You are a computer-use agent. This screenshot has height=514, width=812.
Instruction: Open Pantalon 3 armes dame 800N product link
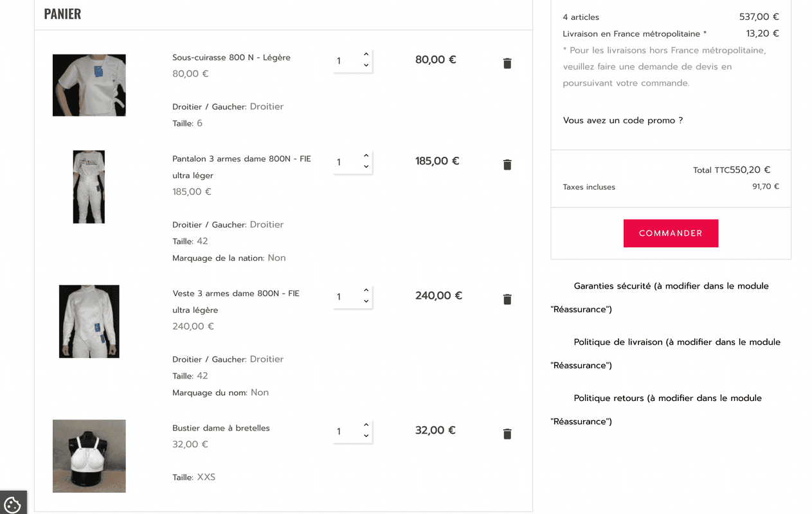point(242,167)
